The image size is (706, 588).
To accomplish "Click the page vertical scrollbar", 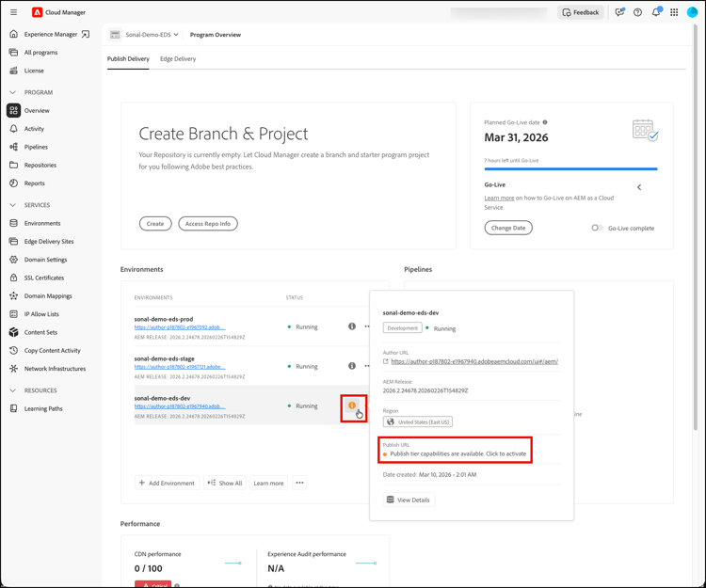I will pos(696,225).
